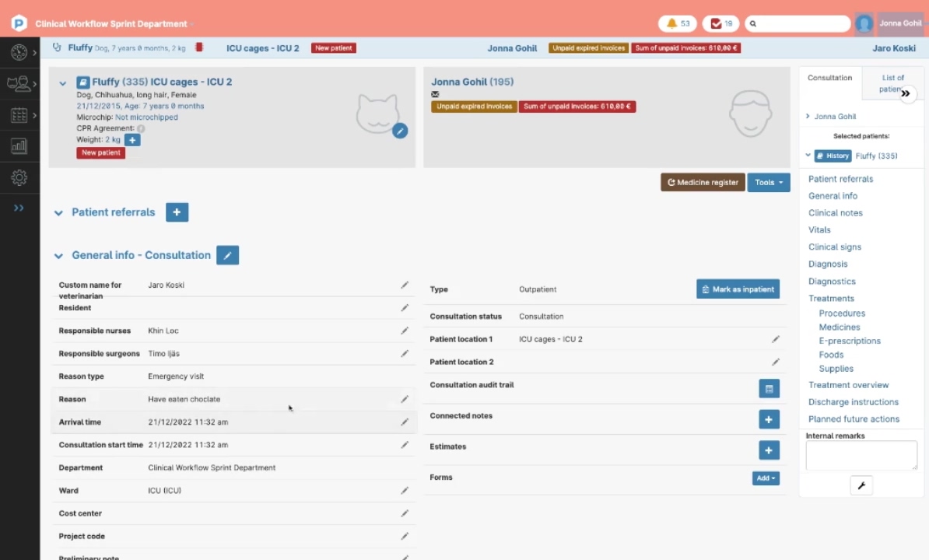The image size is (929, 560).
Task: Open the reports bar-chart icon
Action: click(19, 145)
